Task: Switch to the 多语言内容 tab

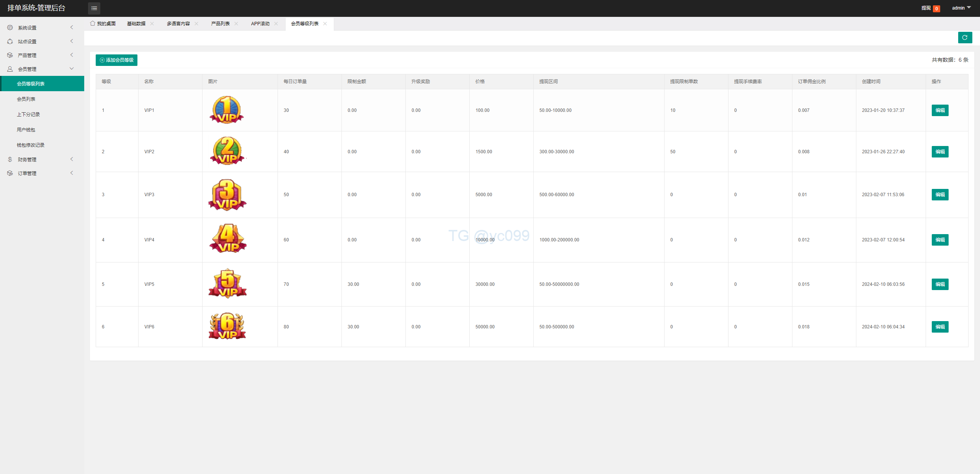Action: pyautogui.click(x=178, y=24)
